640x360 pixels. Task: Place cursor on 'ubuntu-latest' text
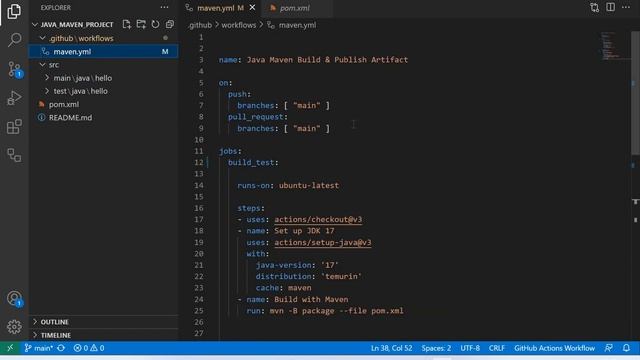(309, 185)
